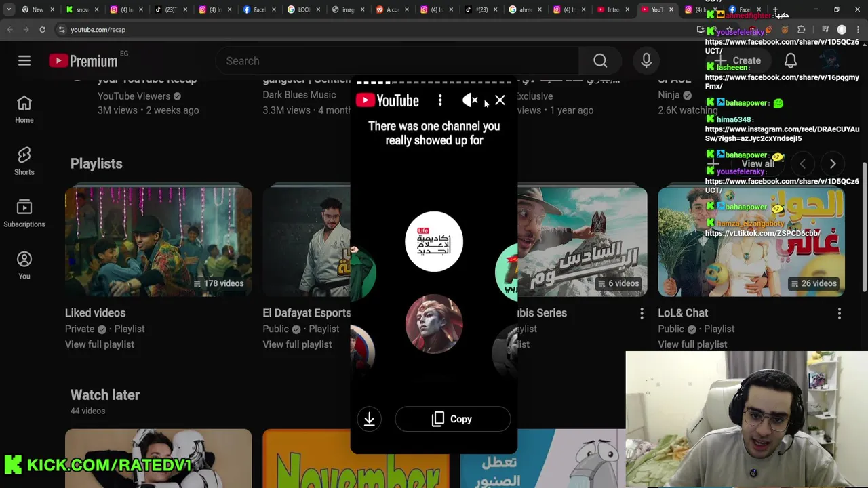View full playlist under El Dafayat Esports
Image resolution: width=868 pixels, height=488 pixels.
[x=297, y=344]
